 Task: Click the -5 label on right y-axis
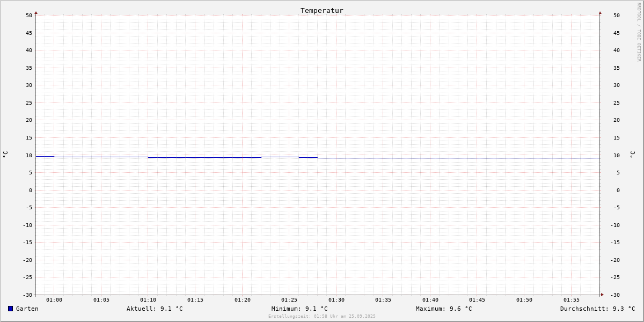[617, 208]
